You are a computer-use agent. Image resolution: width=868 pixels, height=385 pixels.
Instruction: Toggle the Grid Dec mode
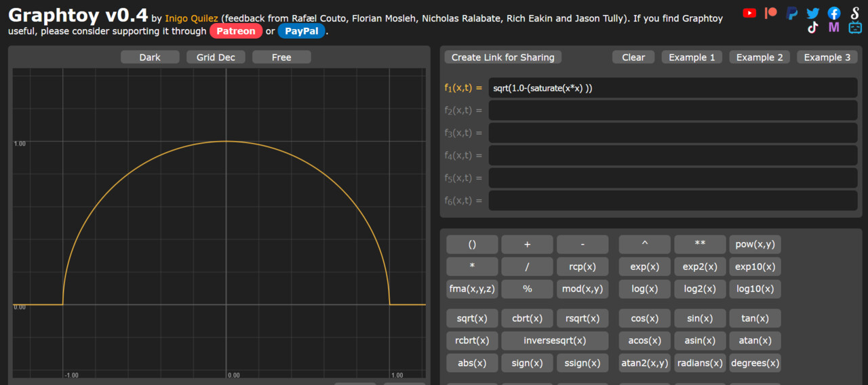pyautogui.click(x=216, y=57)
